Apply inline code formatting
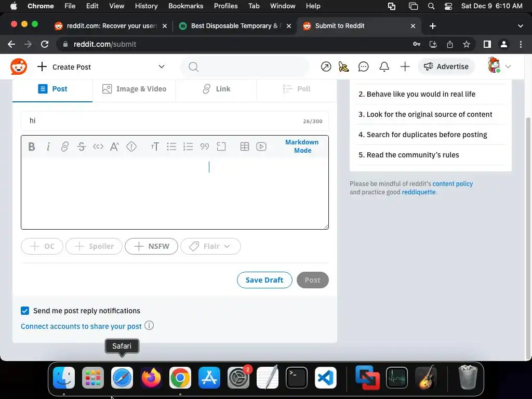The height and width of the screenshot is (399, 532). (x=98, y=147)
